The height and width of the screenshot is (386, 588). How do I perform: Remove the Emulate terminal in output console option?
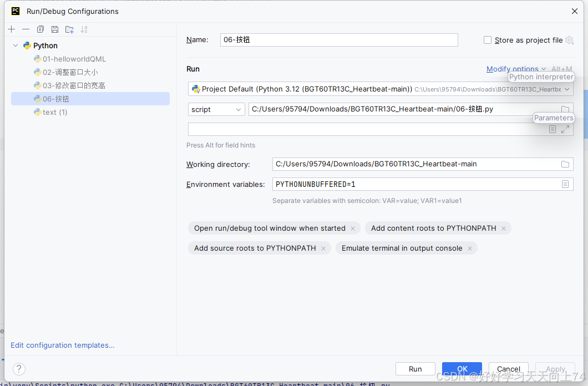(469, 248)
